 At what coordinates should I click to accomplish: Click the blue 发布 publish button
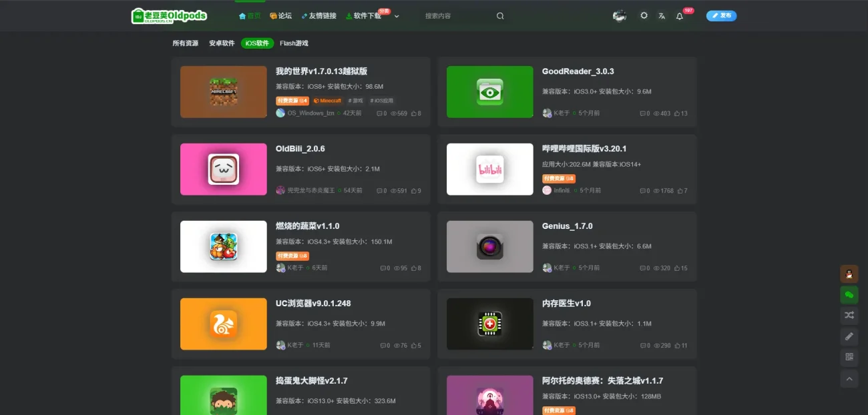pos(721,15)
